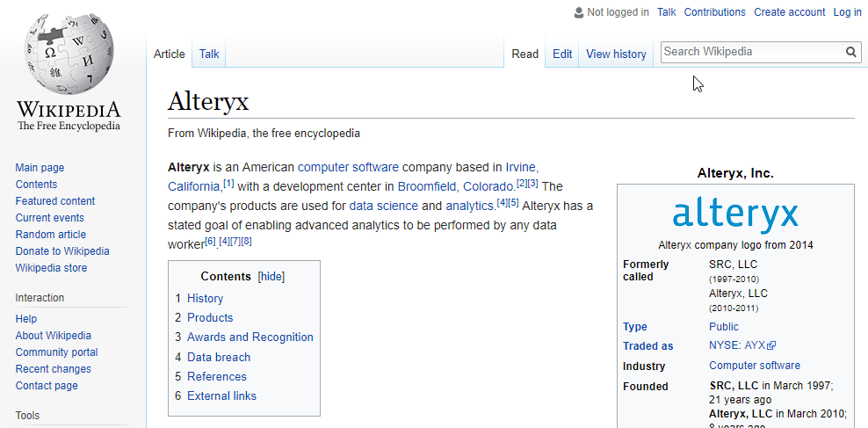Open the Help link
The width and height of the screenshot is (868, 428).
pyautogui.click(x=26, y=319)
